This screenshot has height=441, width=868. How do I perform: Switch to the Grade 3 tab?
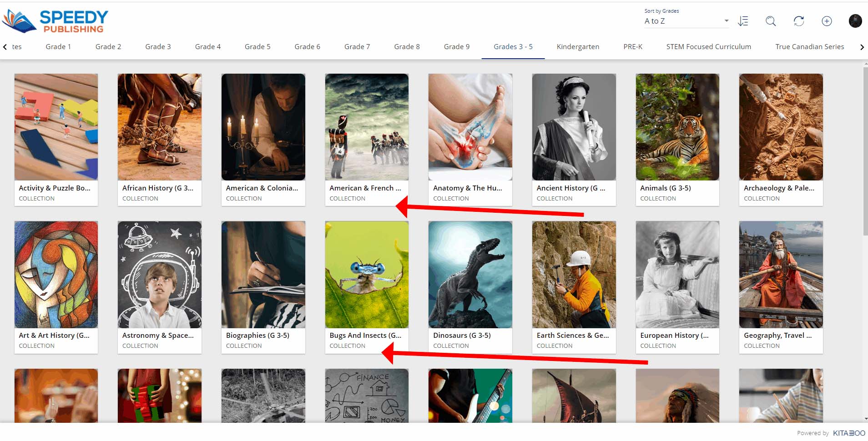coord(158,46)
